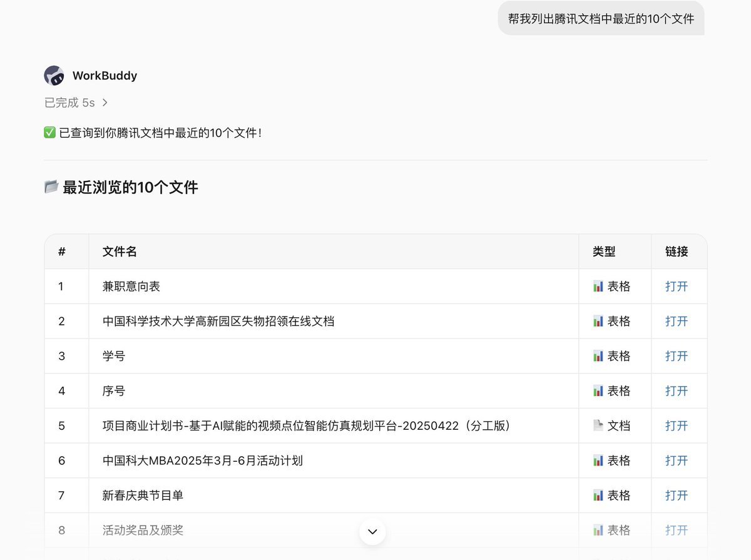Select file name 兼职意向表
This screenshot has height=560, width=751.
(131, 287)
